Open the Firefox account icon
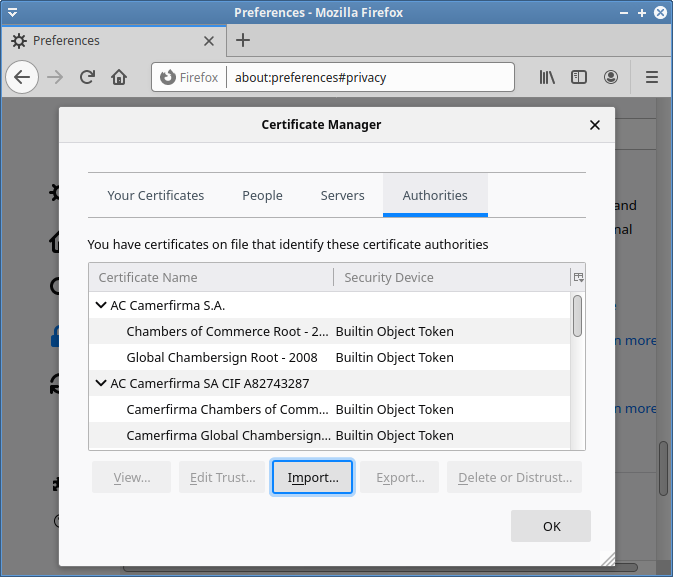Screen dimensions: 673x577 (x=611, y=77)
